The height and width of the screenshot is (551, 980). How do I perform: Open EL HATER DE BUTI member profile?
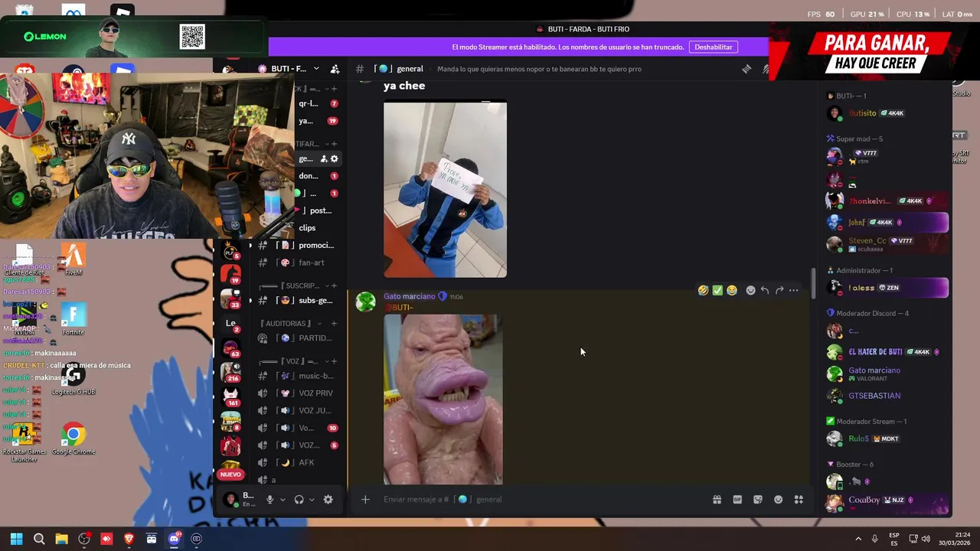(875, 352)
